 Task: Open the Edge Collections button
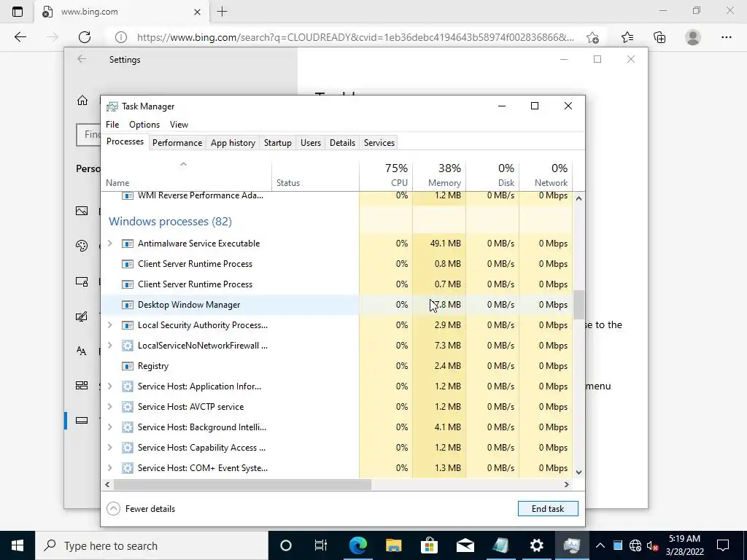659,37
